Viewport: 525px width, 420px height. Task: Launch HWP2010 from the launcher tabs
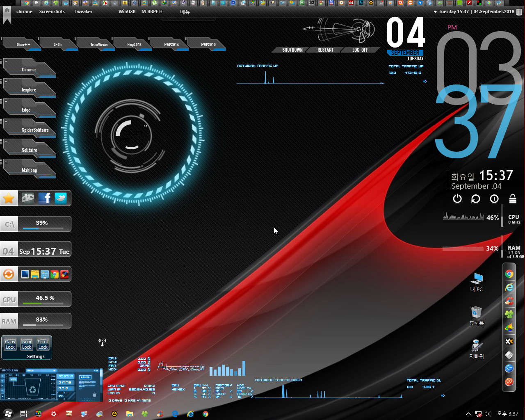pos(208,44)
